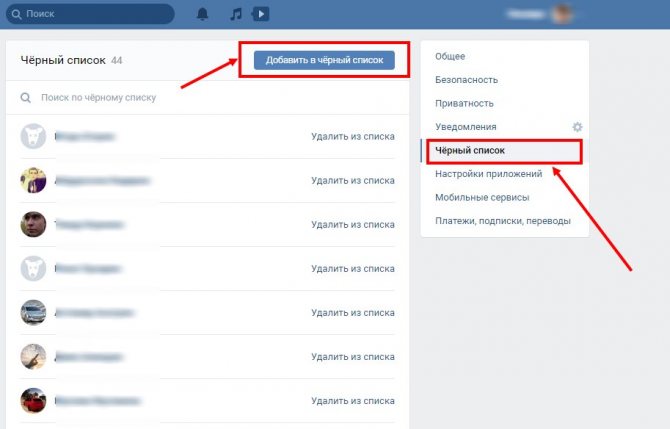The image size is (670, 429).
Task: Open third user's face avatar
Action: click(33, 224)
